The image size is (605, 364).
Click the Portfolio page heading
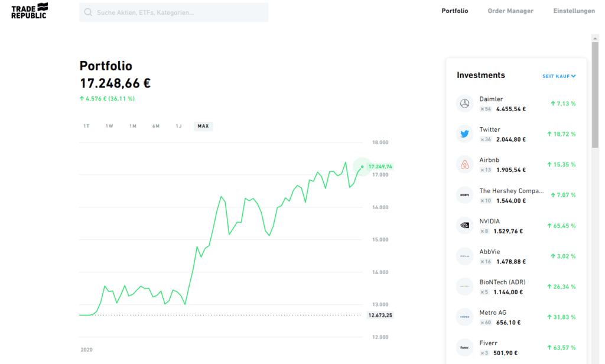point(106,66)
